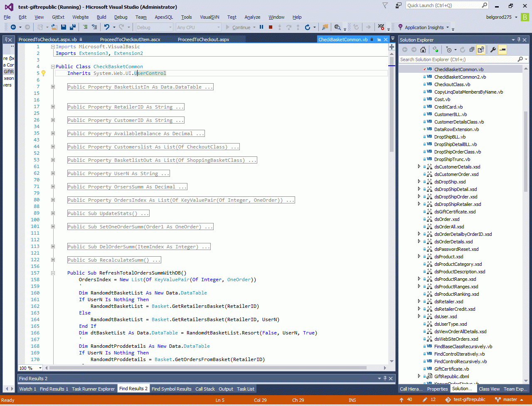532x406 pixels.
Task: Open Properties wrench icon in Solution Explorer
Action: point(493,50)
